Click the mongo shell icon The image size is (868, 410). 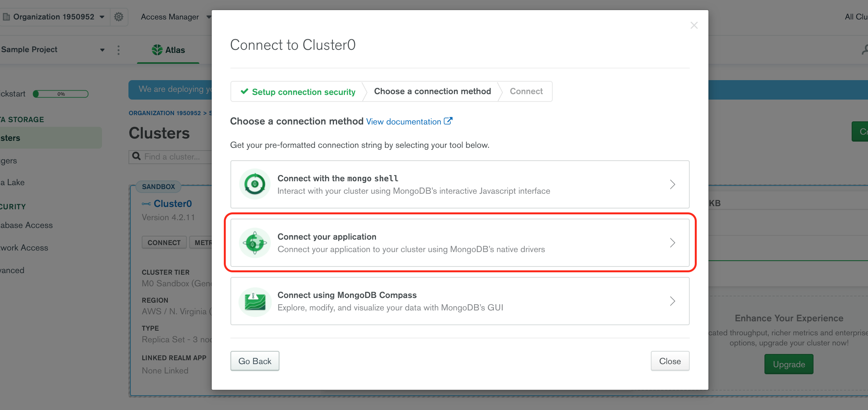(x=255, y=184)
